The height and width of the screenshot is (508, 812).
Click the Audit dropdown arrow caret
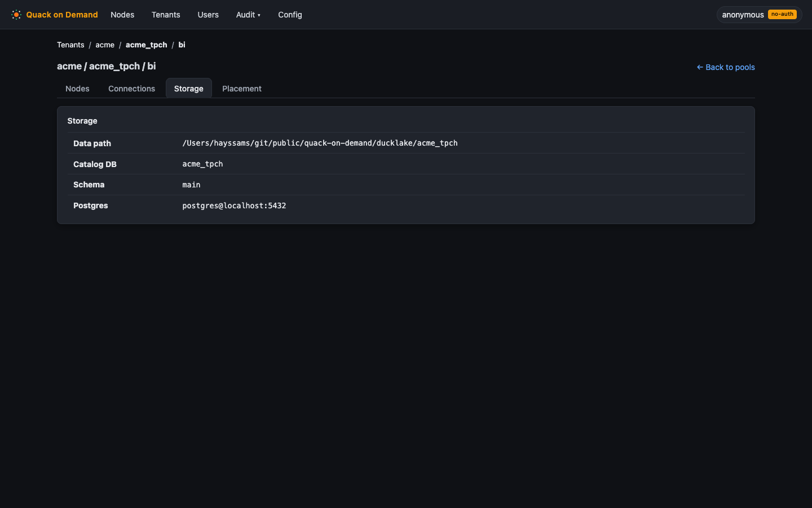tap(259, 15)
